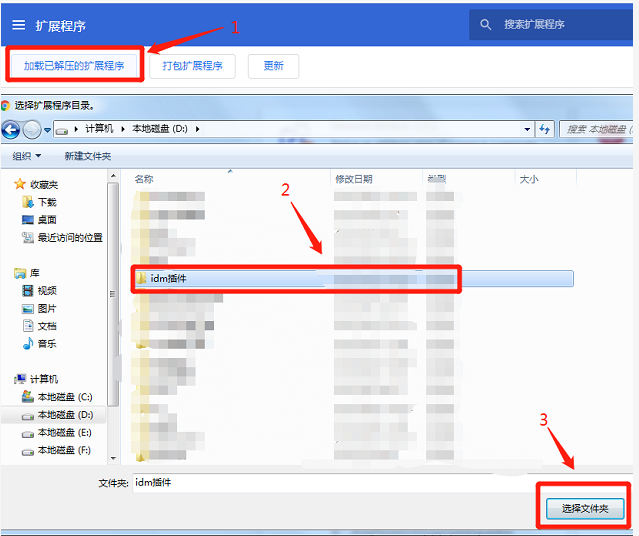Screen dimensions: 639x536
Task: Click the 下载 folder icon
Action: click(x=28, y=202)
